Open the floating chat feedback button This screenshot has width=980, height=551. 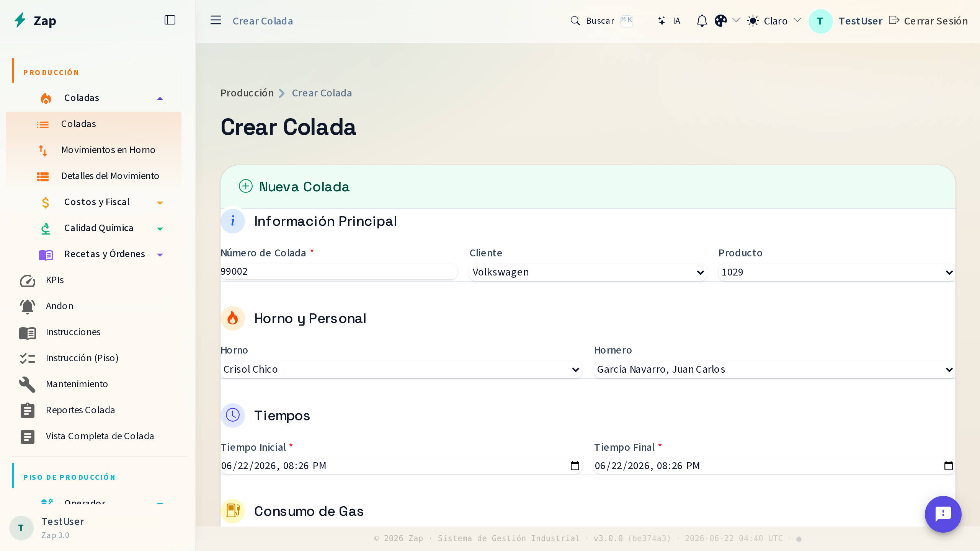943,514
